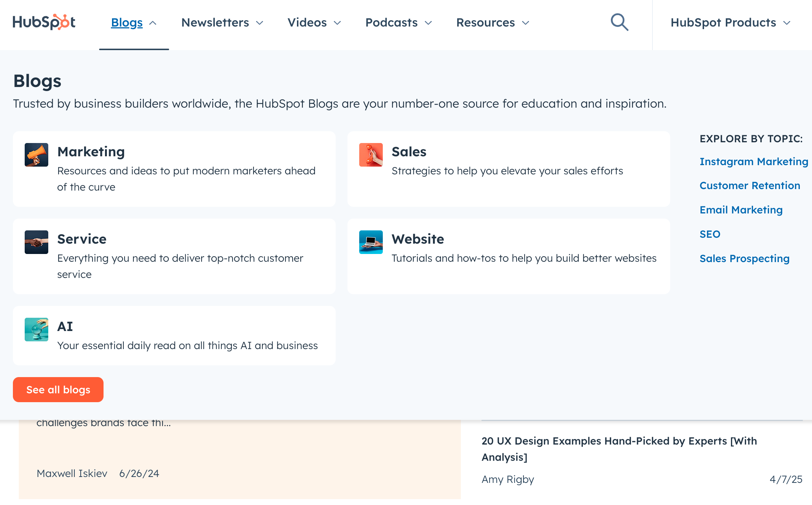This screenshot has width=812, height=505.
Task: Click the Marketing megaphone icon
Action: tap(36, 155)
